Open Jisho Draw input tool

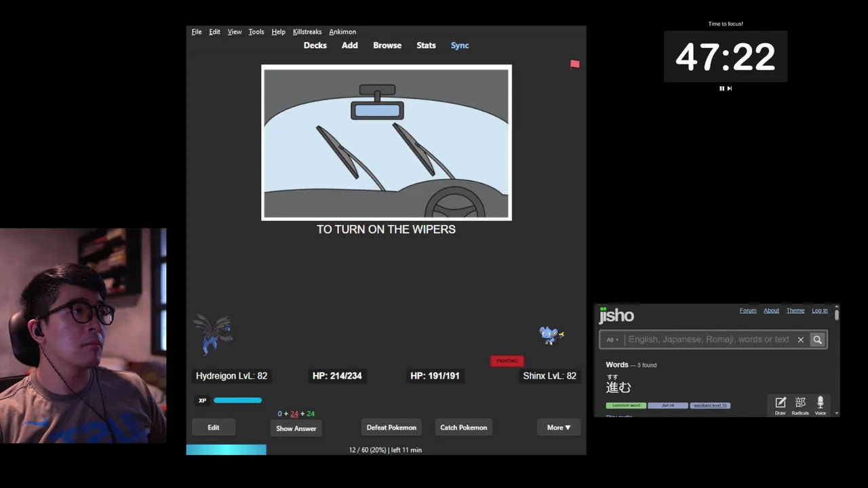(x=781, y=405)
